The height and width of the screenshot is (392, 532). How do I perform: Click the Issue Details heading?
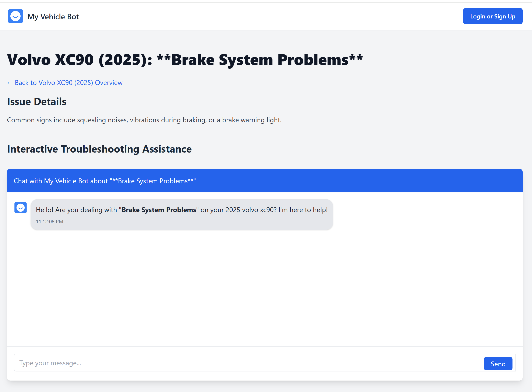tap(36, 101)
